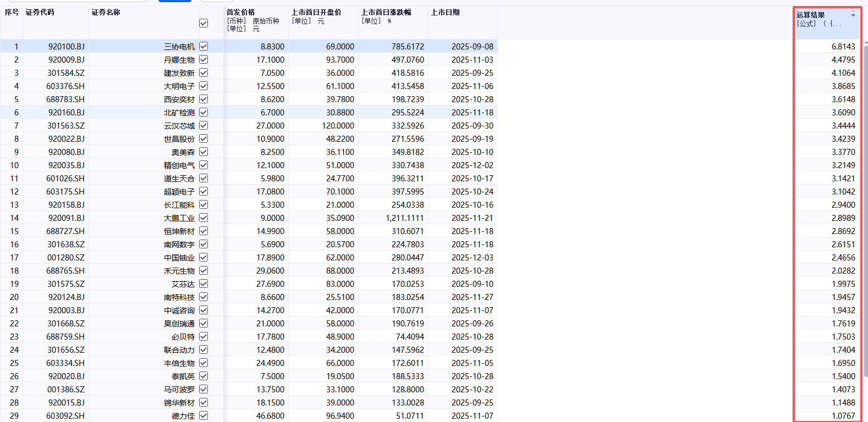
Task: Uncheck the checkbox for 三协电机
Action: pyautogui.click(x=204, y=47)
